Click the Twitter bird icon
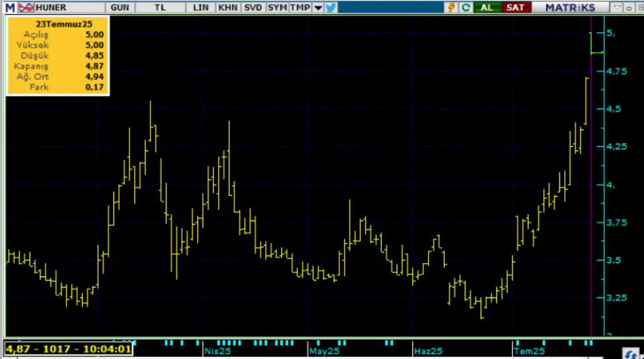Screen dimensions: 644x359 331,7
